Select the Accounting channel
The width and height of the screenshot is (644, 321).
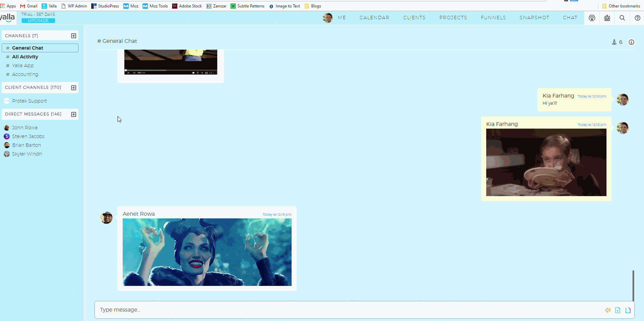[x=25, y=74]
